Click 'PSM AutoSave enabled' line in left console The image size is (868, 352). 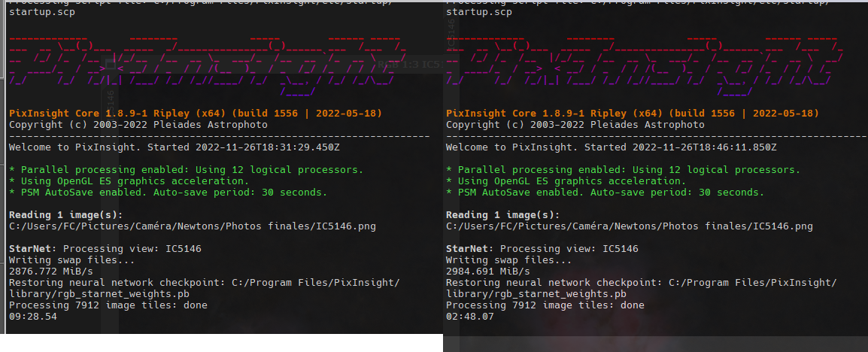(168, 193)
